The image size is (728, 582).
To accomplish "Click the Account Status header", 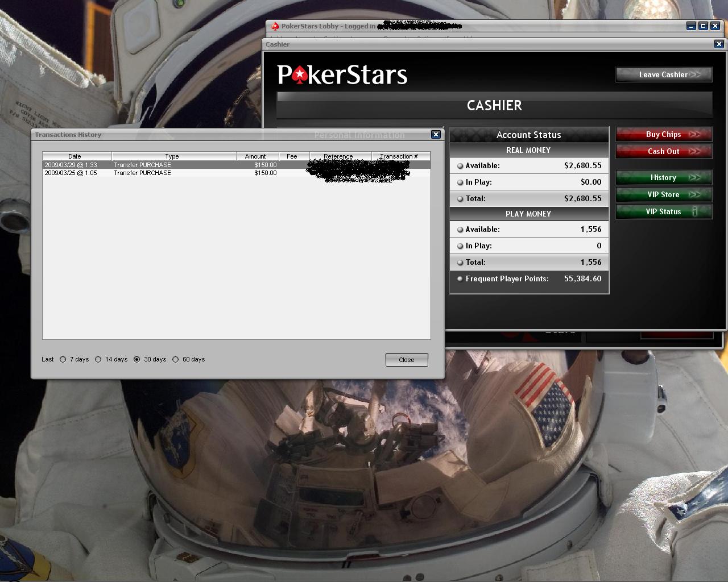I will 529,135.
